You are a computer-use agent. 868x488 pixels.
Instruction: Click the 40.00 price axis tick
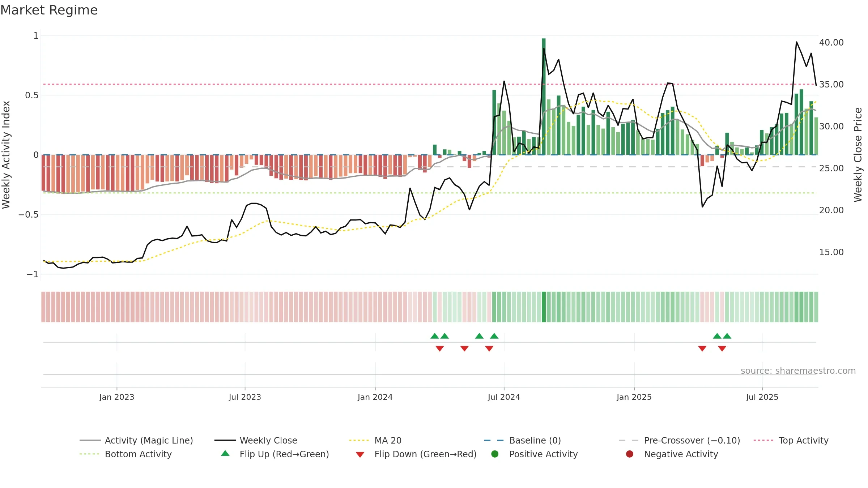point(831,42)
